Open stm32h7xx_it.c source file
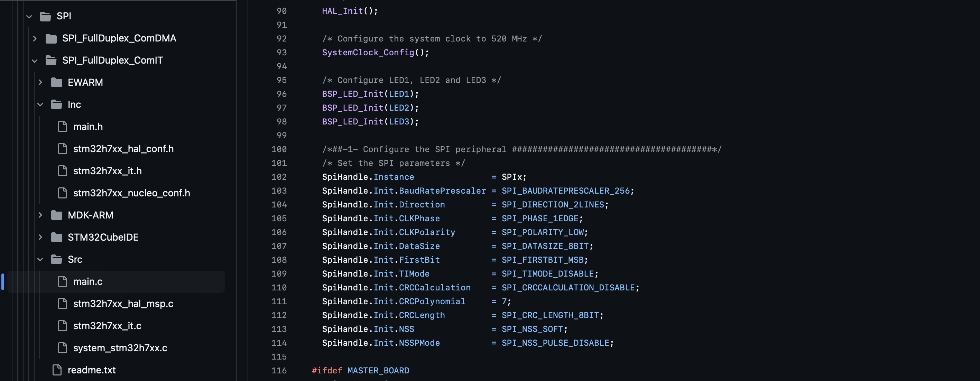The image size is (980, 381). coord(107,326)
